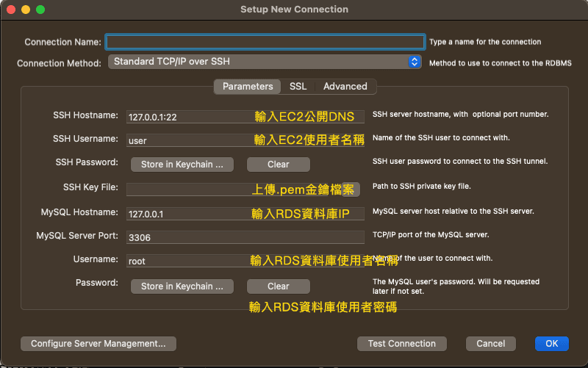The height and width of the screenshot is (368, 588).
Task: Switch to the SSL tab
Action: (x=298, y=87)
